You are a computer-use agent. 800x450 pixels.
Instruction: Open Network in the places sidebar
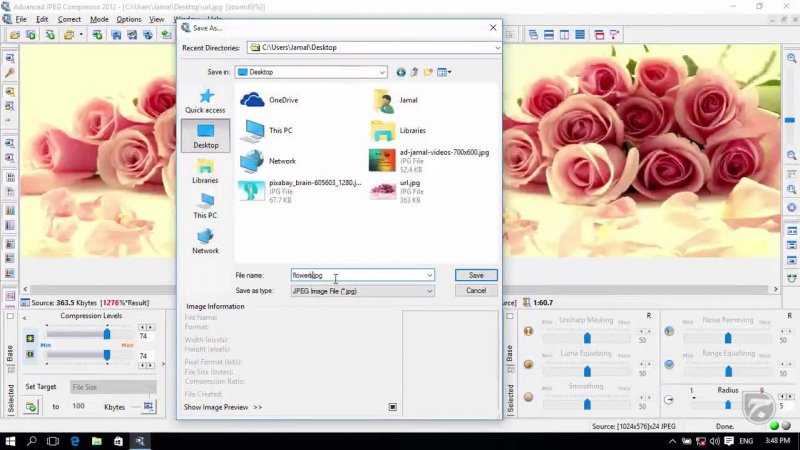pos(205,240)
